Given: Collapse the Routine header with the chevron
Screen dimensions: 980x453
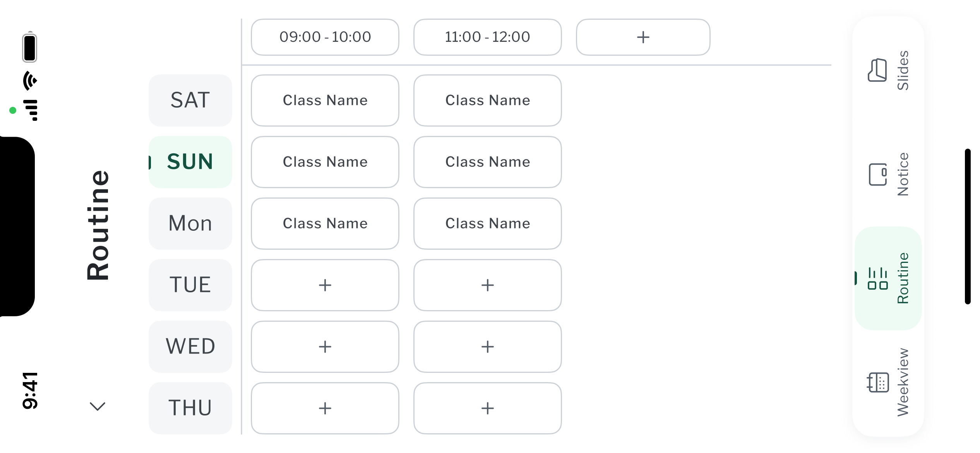Looking at the screenshot, I should 98,406.
